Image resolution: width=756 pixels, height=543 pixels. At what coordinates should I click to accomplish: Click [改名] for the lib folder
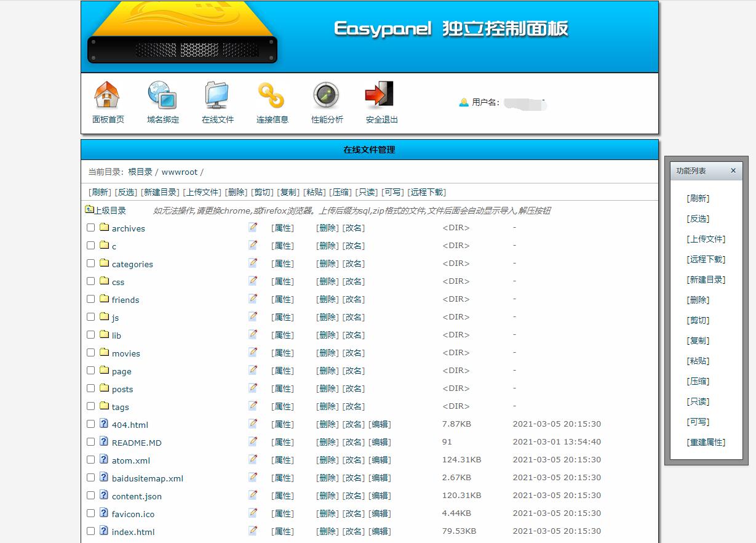[x=354, y=335]
